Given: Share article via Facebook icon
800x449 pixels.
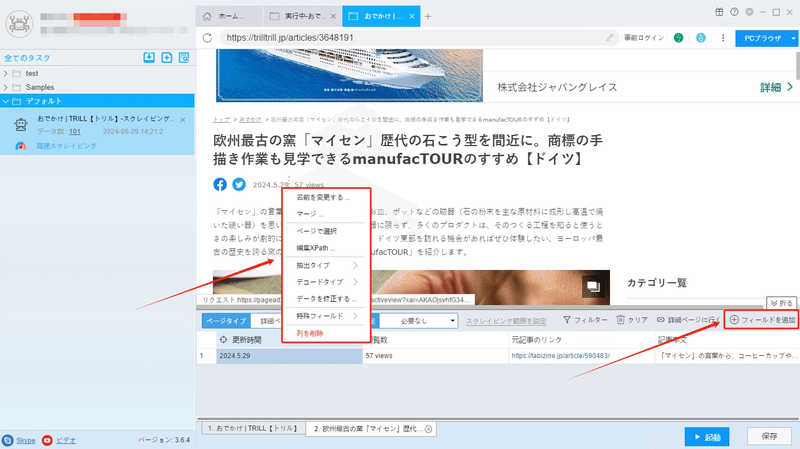Looking at the screenshot, I should (220, 184).
